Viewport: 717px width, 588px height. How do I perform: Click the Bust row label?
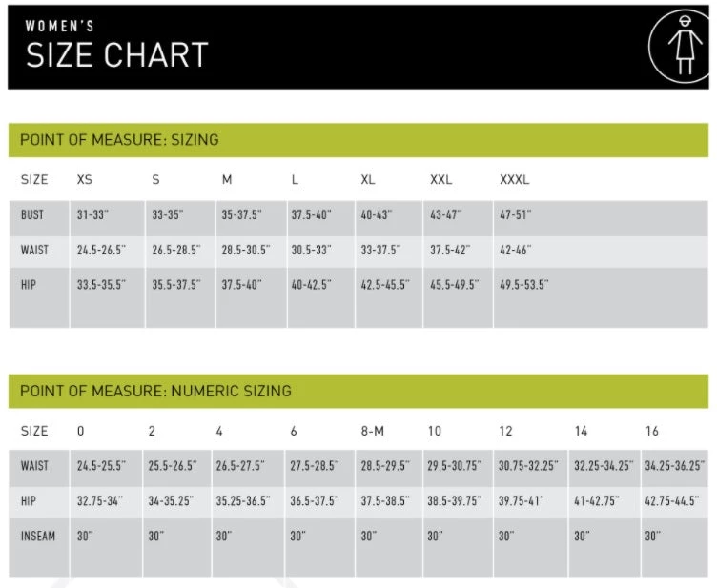(x=32, y=215)
